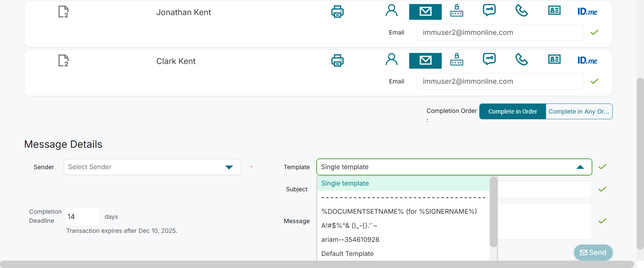The image size is (644, 268).
Task: Select %DOCUMENTSETNAME% template entry
Action: tap(399, 211)
